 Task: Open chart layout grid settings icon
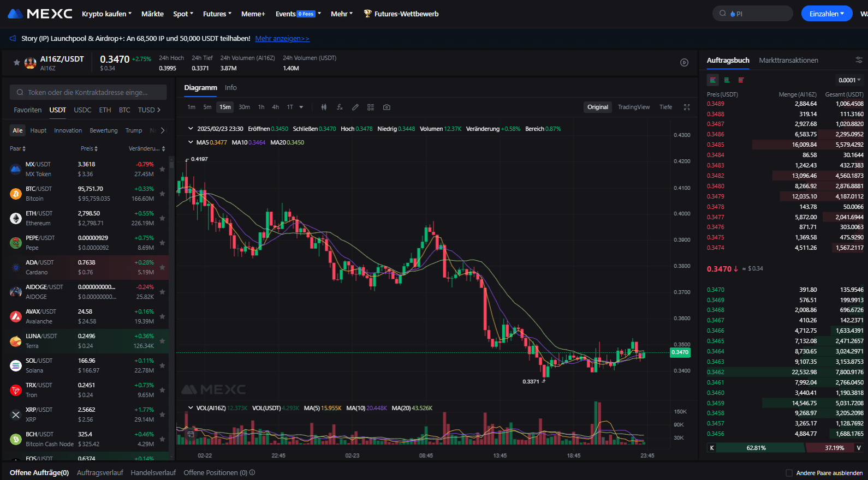click(371, 107)
